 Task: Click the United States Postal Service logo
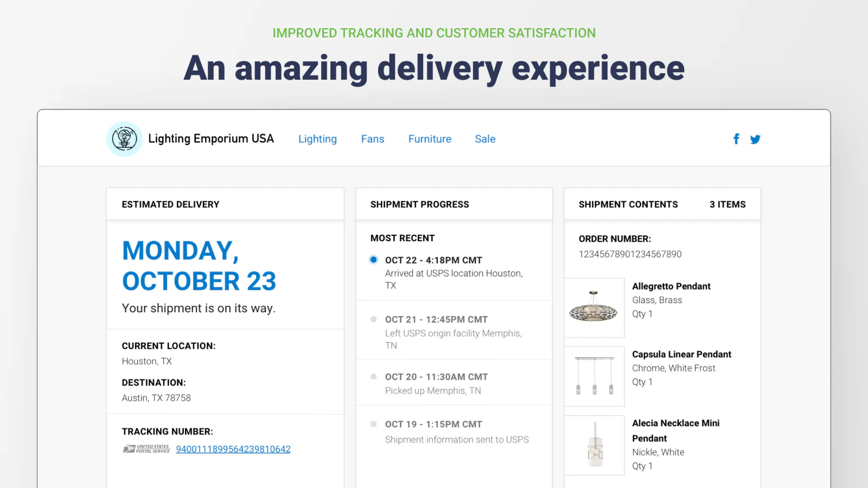pyautogui.click(x=146, y=449)
